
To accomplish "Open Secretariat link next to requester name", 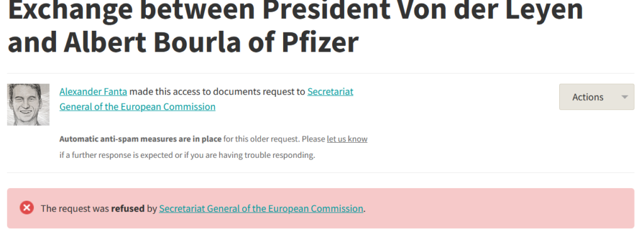I will pos(330,92).
